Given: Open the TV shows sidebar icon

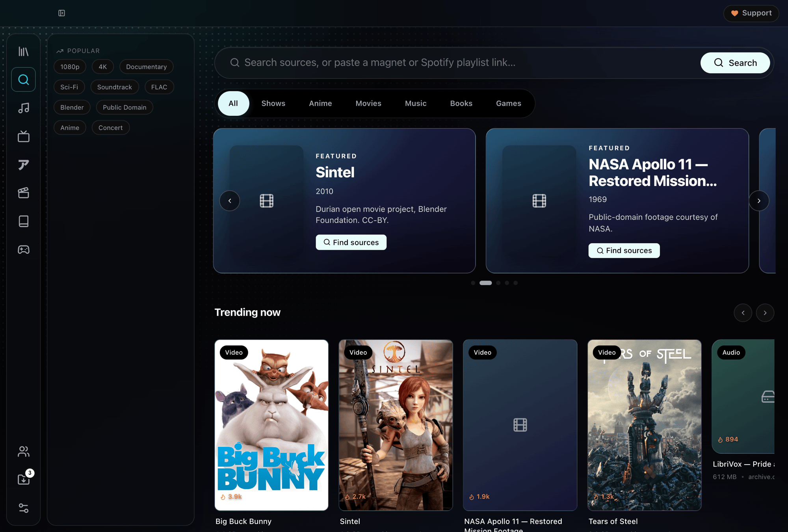Looking at the screenshot, I should tap(24, 136).
